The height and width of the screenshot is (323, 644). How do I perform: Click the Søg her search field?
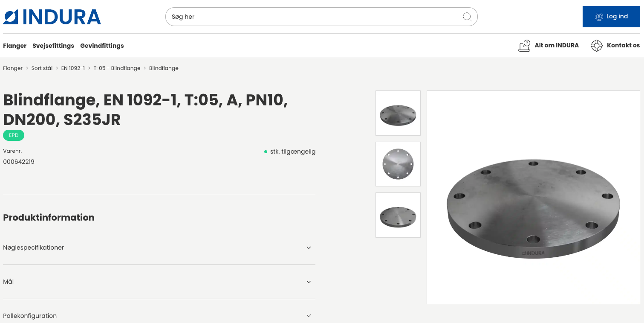coord(313,17)
